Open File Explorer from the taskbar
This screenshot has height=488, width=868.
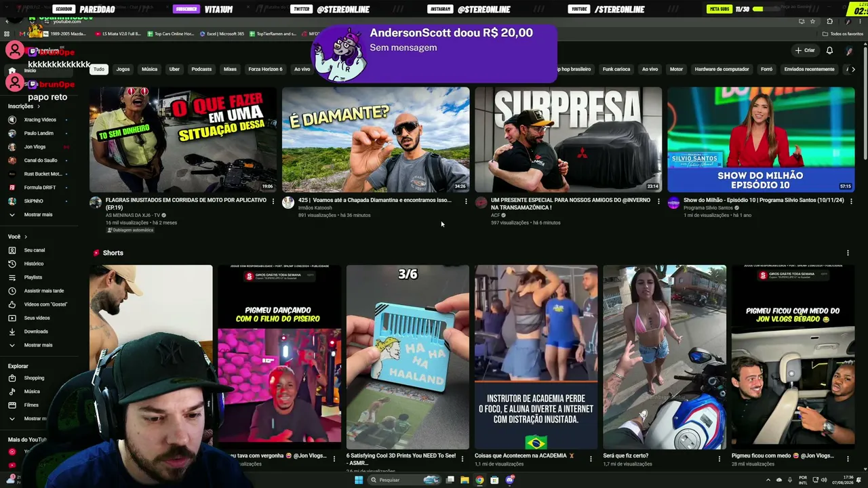pyautogui.click(x=465, y=480)
